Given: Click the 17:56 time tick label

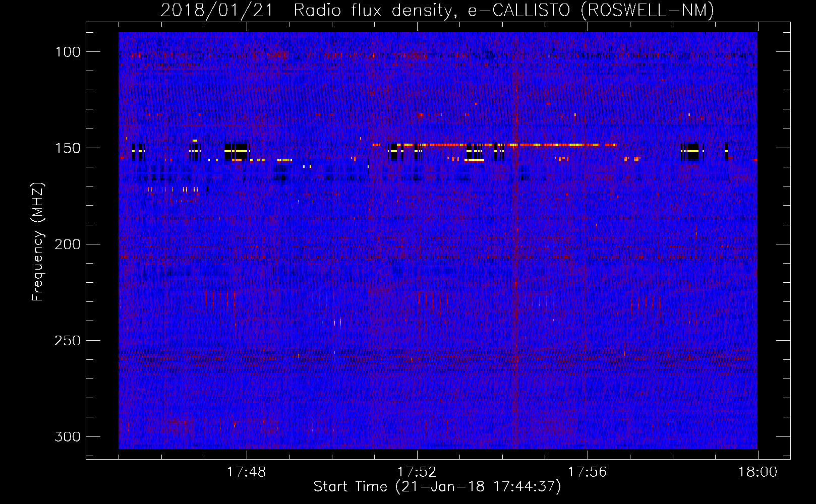Looking at the screenshot, I should pos(587,472).
